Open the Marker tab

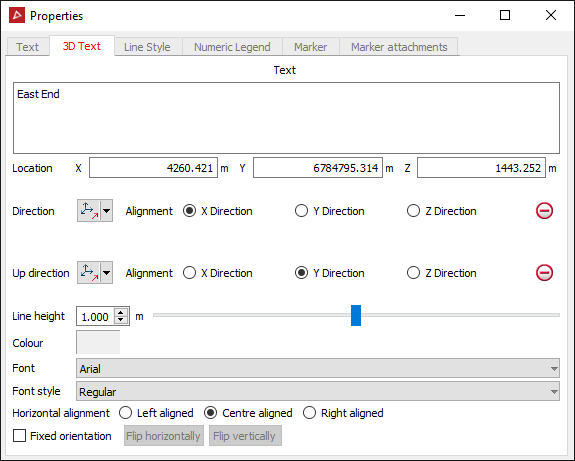311,47
